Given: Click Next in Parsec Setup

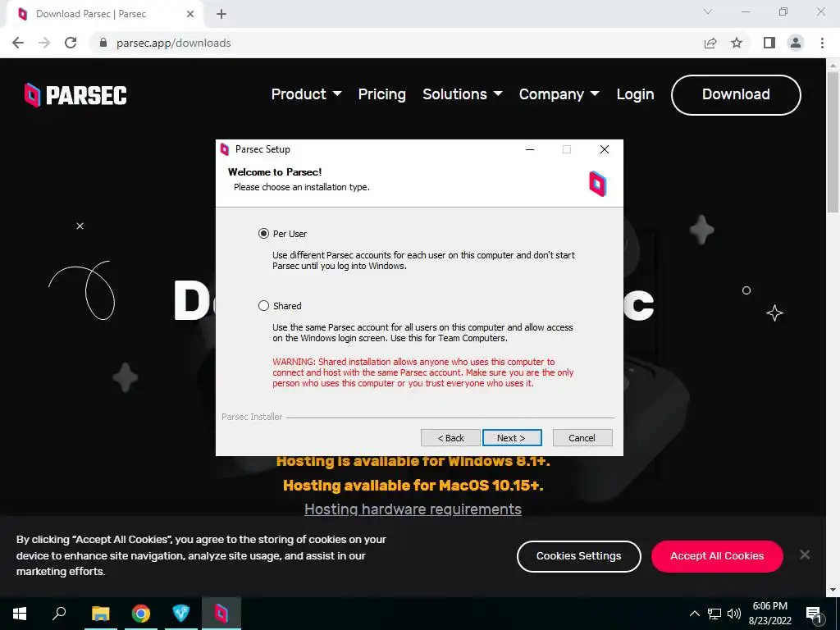Looking at the screenshot, I should pyautogui.click(x=512, y=438).
